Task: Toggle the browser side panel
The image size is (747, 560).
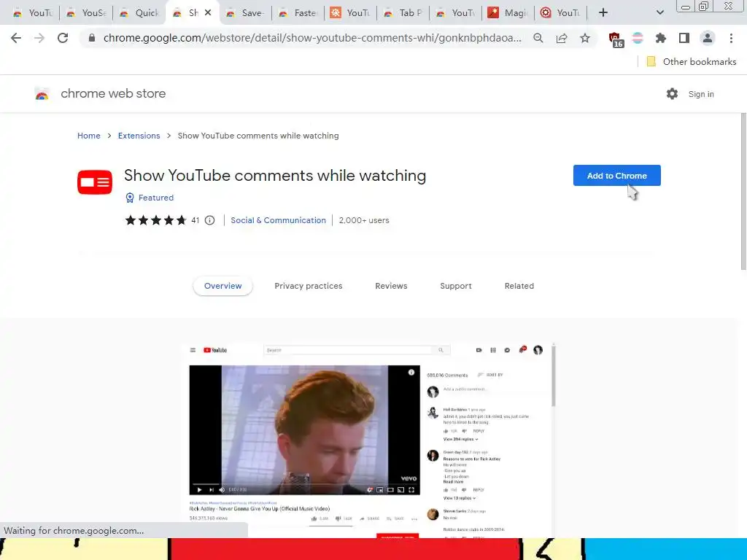Action: pyautogui.click(x=684, y=38)
